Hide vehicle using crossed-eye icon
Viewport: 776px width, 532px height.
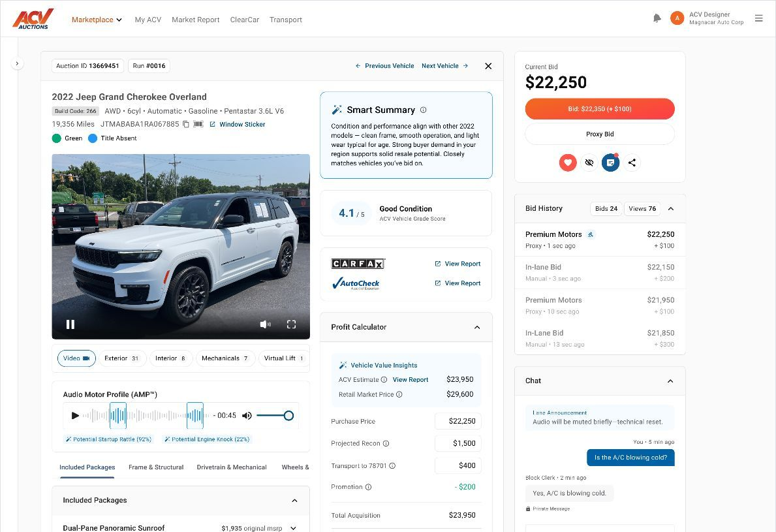click(x=589, y=163)
